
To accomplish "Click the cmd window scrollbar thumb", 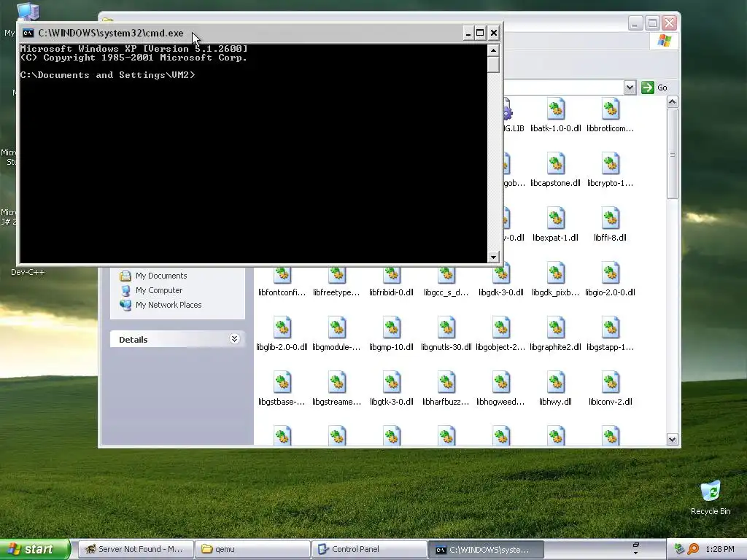I will pyautogui.click(x=493, y=64).
